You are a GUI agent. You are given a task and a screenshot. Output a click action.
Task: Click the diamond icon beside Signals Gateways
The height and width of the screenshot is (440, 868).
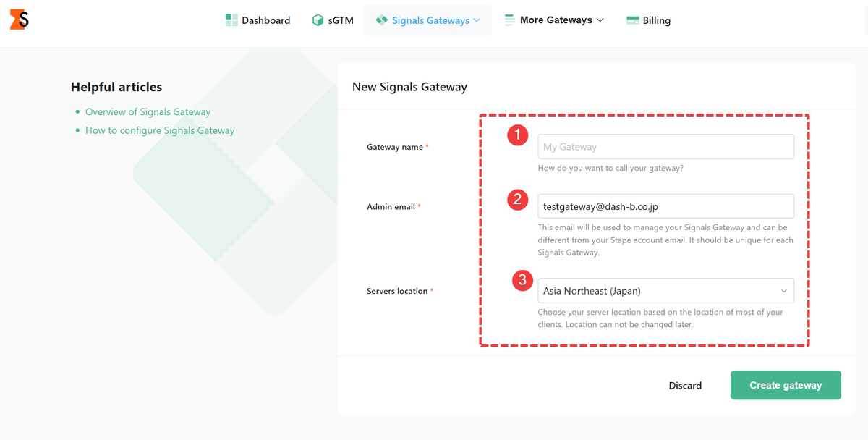(x=381, y=20)
